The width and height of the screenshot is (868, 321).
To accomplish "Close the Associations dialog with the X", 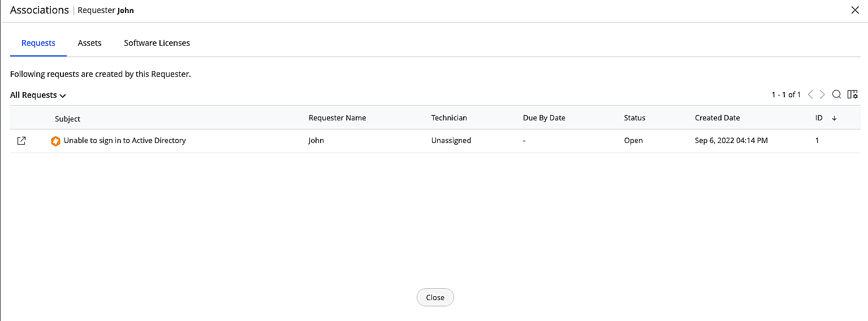I will tap(855, 10).
